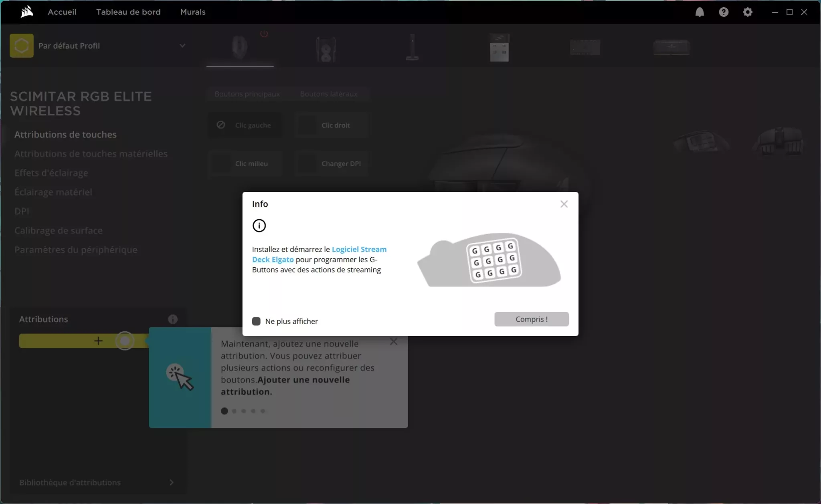Viewport: 821px width, 504px height.
Task: Expand the 'Par défaut Profil' dropdown
Action: coord(182,46)
